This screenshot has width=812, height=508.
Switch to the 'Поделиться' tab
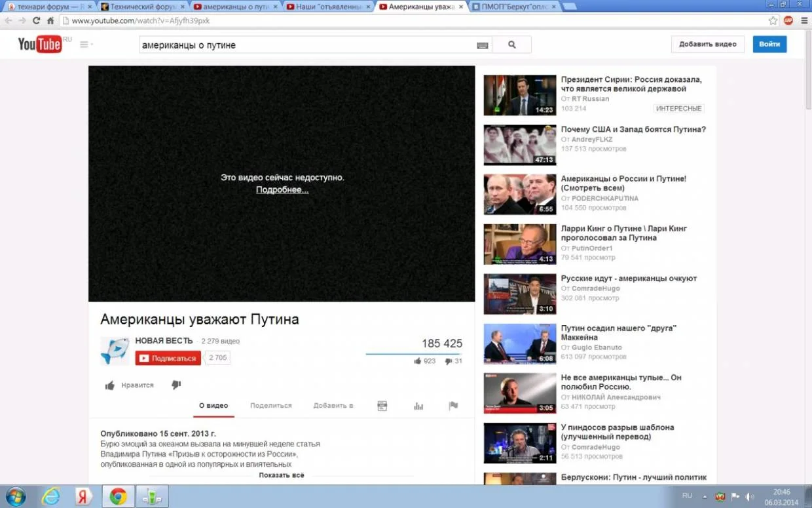[271, 406]
